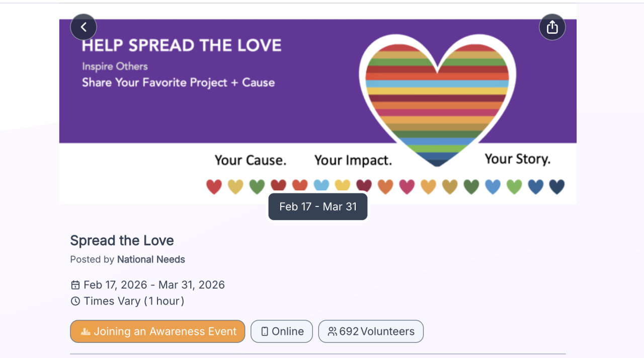Click the 692 Volunteers count text
The height and width of the screenshot is (358, 644).
[377, 331]
